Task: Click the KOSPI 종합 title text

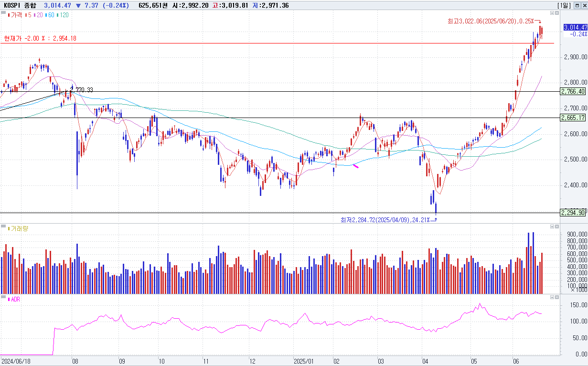Action: tap(21, 5)
